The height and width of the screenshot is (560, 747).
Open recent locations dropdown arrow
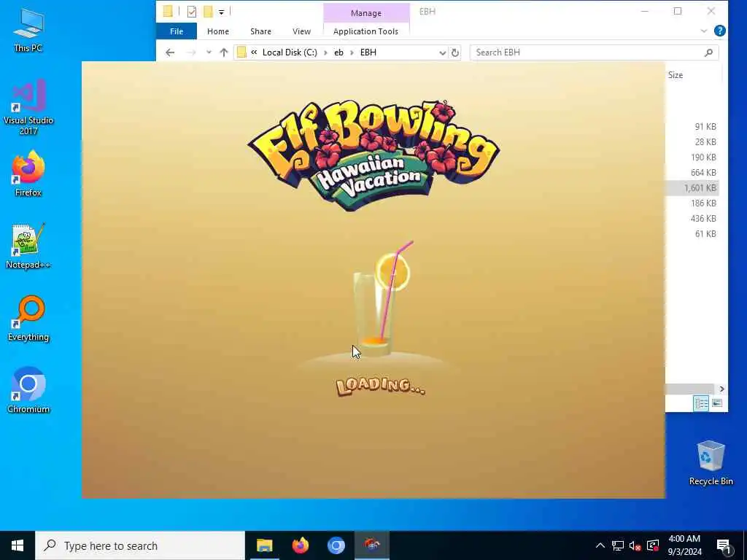(x=209, y=52)
